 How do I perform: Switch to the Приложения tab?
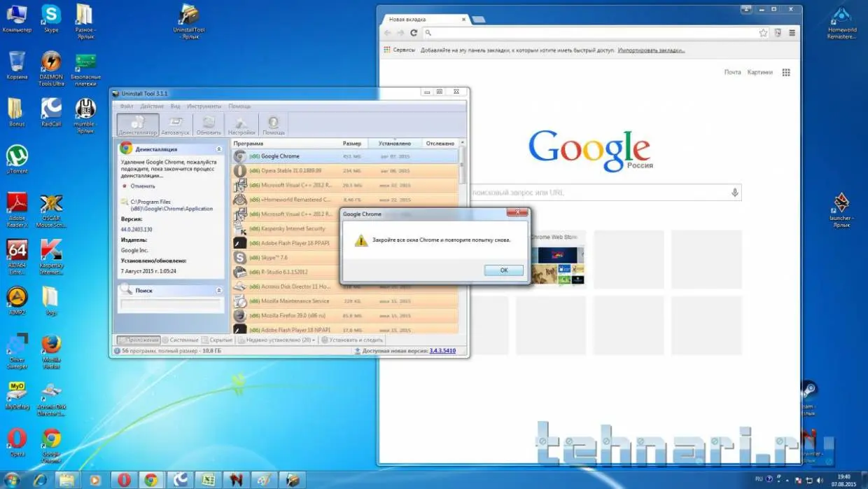[139, 340]
